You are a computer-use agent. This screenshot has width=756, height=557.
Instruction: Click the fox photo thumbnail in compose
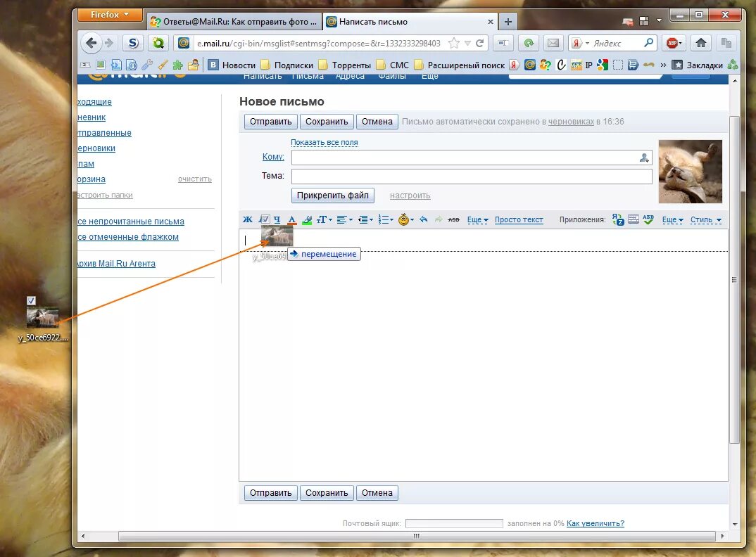pyautogui.click(x=691, y=172)
